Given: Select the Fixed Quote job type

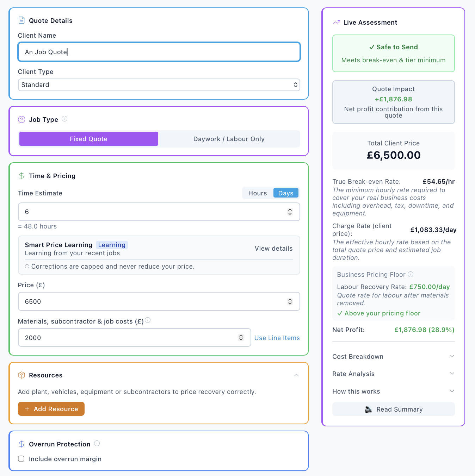Looking at the screenshot, I should tap(89, 139).
